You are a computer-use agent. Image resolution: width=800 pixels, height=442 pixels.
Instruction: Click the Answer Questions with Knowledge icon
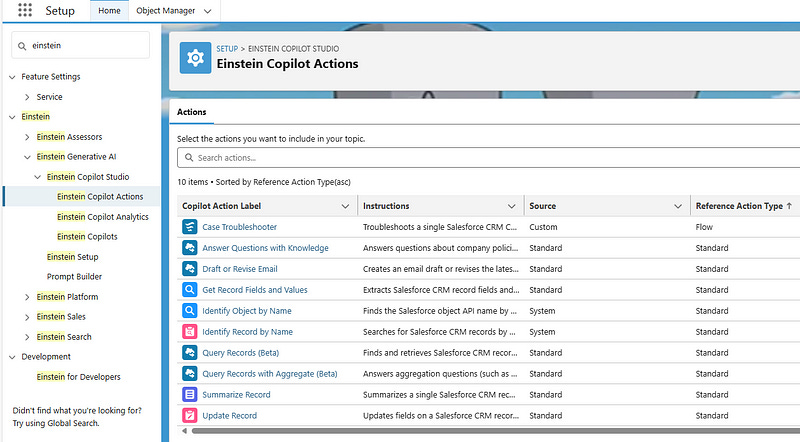(x=190, y=248)
